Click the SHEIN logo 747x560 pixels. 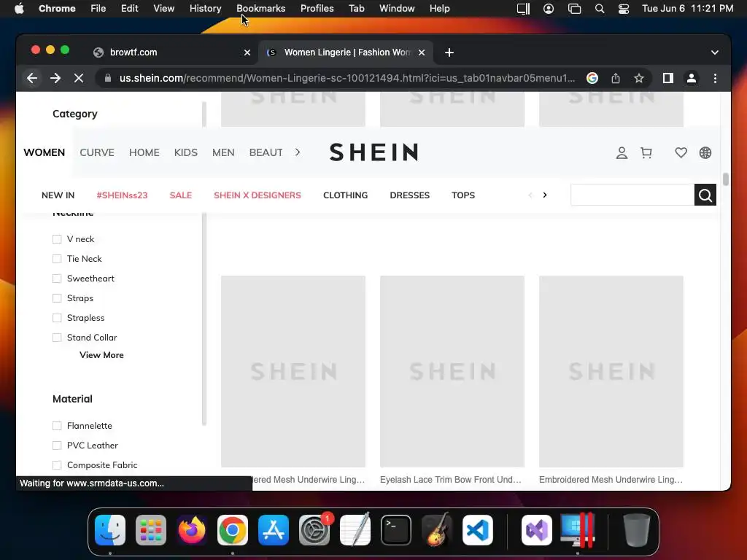tap(374, 152)
